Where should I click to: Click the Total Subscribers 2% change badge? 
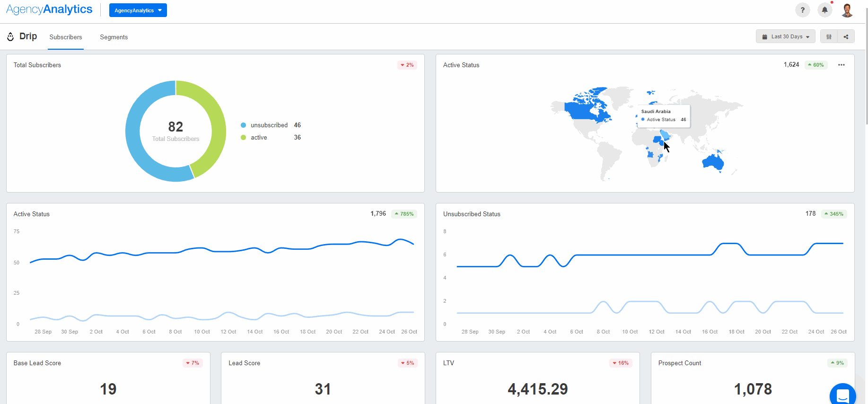click(407, 65)
